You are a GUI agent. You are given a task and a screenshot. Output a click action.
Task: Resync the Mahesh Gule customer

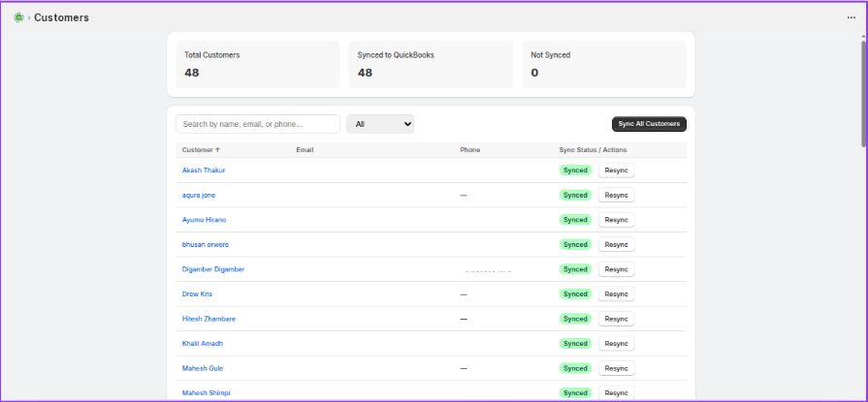[616, 368]
